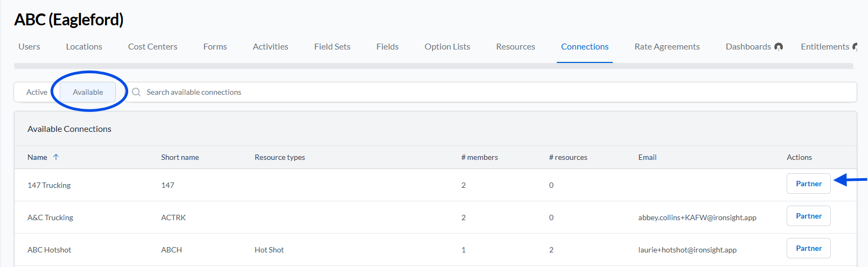Open the Users tab
Screen dimensions: 868x267
pyautogui.click(x=29, y=47)
